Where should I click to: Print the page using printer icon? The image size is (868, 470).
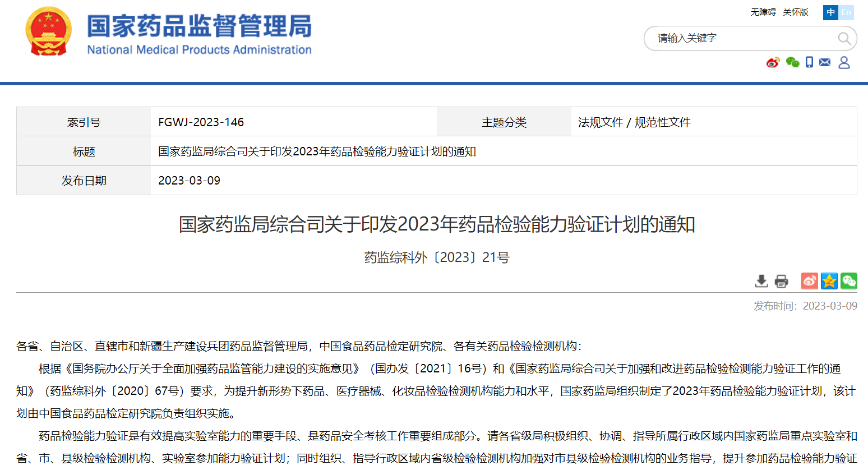click(x=781, y=281)
